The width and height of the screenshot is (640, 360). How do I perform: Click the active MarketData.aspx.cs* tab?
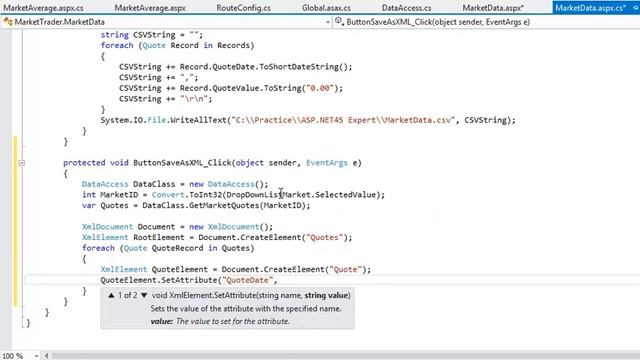[x=591, y=8]
